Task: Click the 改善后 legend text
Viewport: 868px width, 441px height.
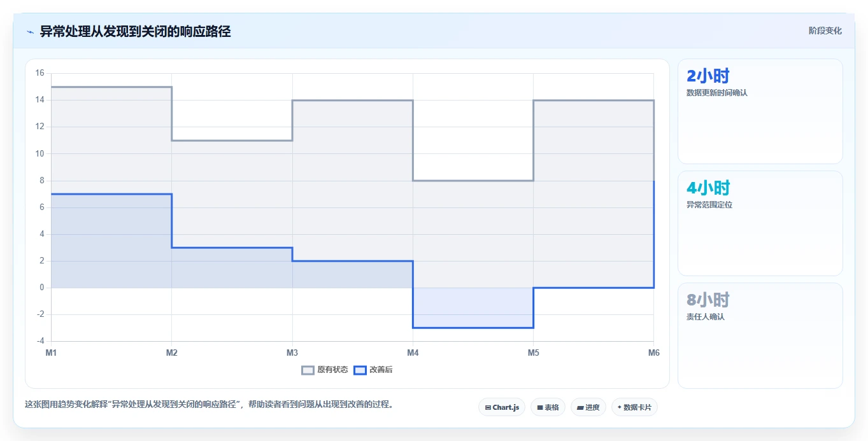Action: tap(381, 370)
